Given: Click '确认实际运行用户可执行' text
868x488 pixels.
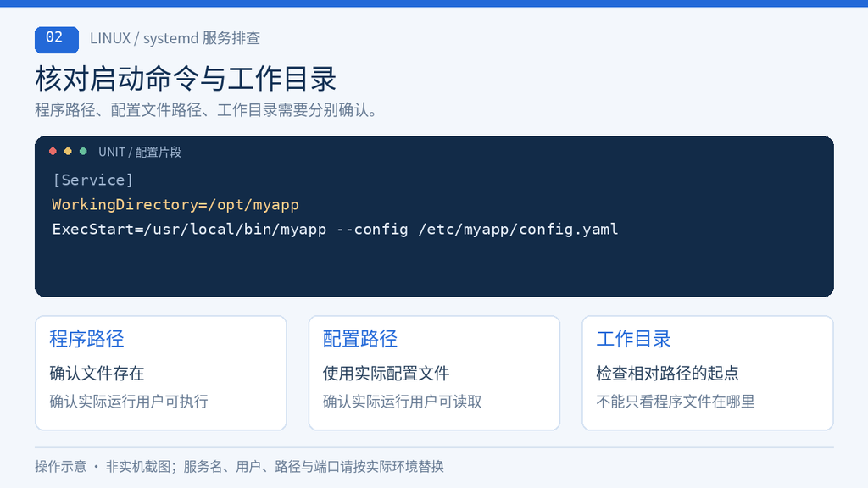Looking at the screenshot, I should click(x=129, y=401).
